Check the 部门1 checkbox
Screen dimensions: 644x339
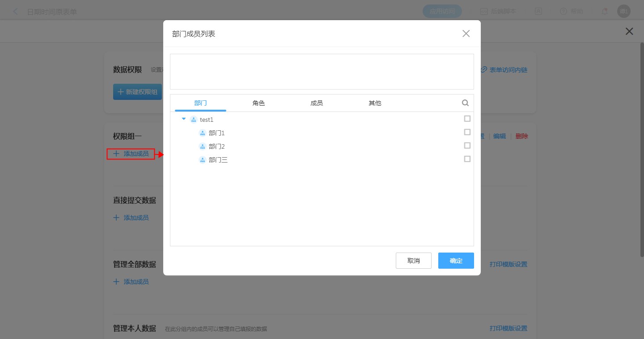pyautogui.click(x=467, y=132)
